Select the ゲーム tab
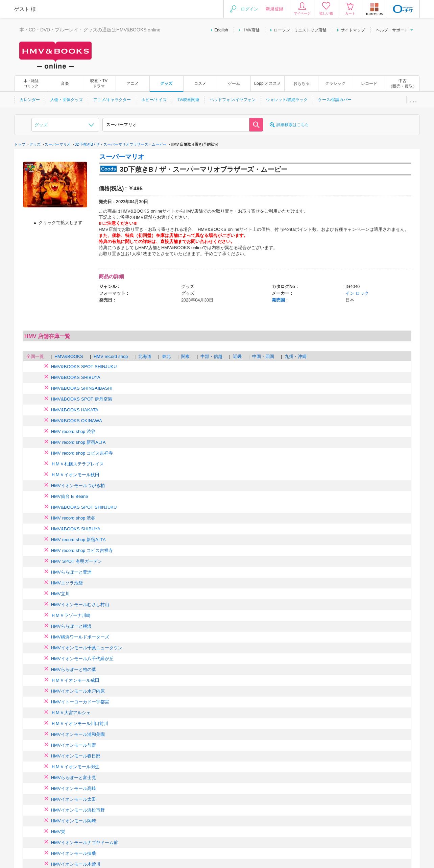Viewport: 434px width, 868px height. point(234,83)
